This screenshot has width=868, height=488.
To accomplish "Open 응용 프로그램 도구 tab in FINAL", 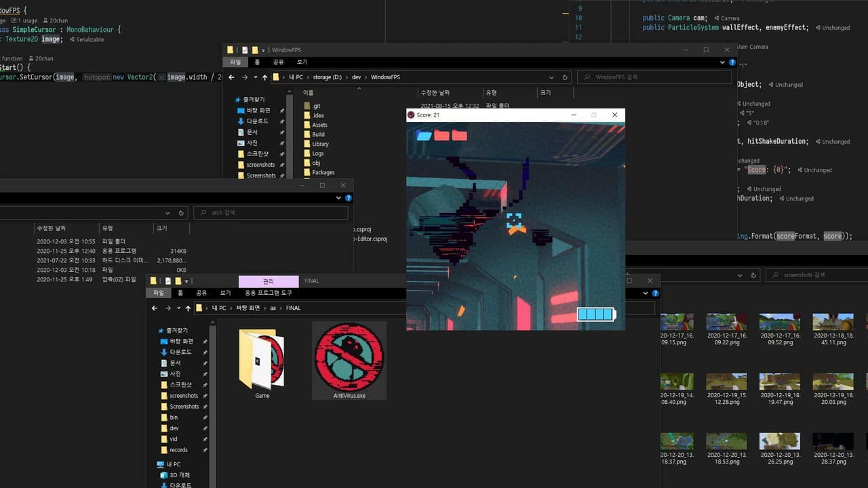I will [269, 293].
